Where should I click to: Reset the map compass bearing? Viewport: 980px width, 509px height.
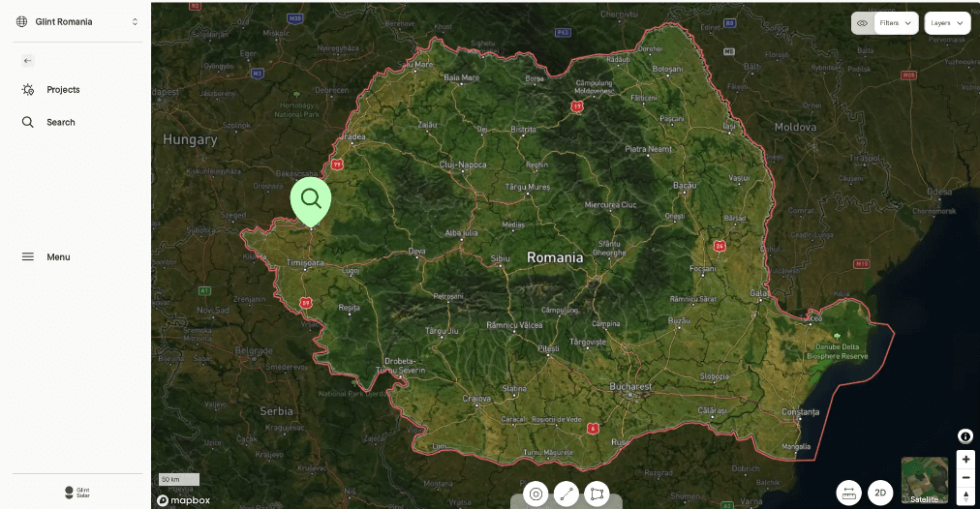point(966,495)
